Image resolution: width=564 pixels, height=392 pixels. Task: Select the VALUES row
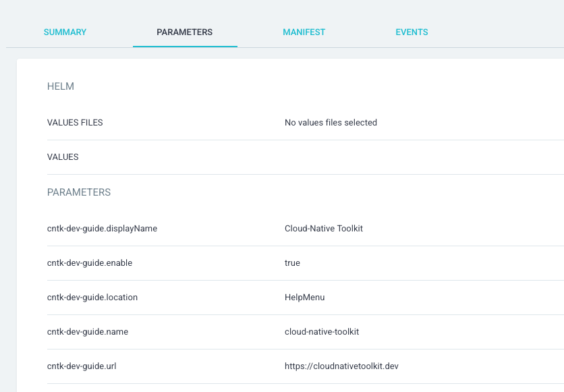pos(63,157)
